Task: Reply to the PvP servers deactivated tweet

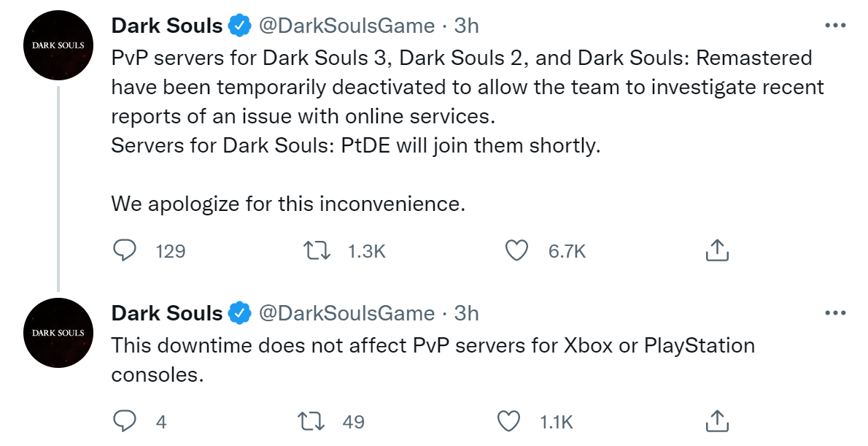Action: click(125, 251)
